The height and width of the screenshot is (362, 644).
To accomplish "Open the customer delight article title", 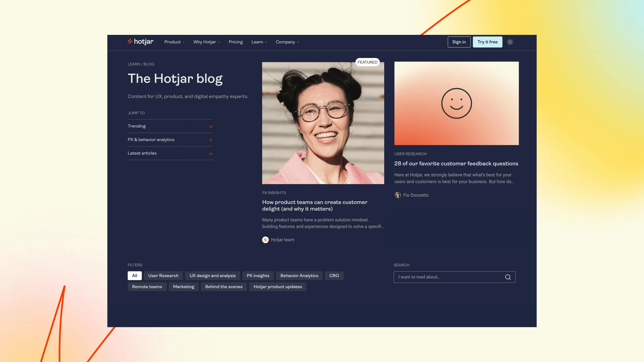I will tap(314, 205).
